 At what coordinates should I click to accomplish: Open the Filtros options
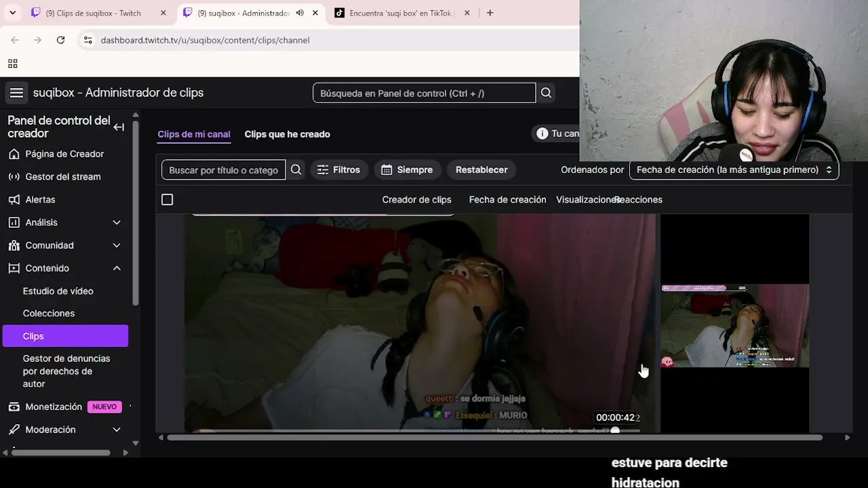click(339, 169)
